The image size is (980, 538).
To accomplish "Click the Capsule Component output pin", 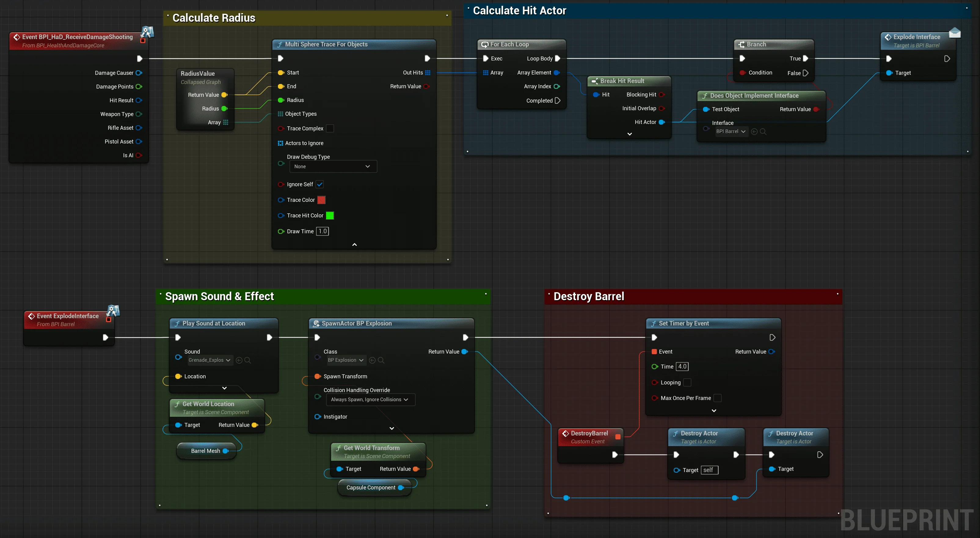I will pos(401,487).
